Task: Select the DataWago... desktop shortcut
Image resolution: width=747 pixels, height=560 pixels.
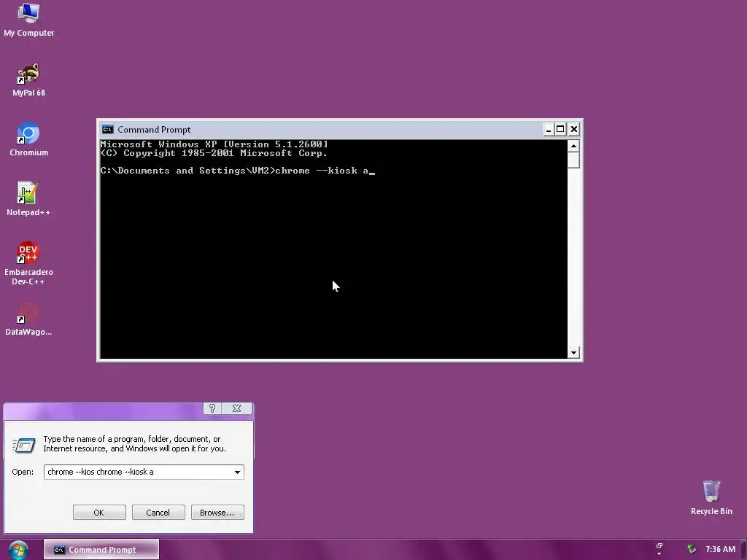Action: (28, 319)
